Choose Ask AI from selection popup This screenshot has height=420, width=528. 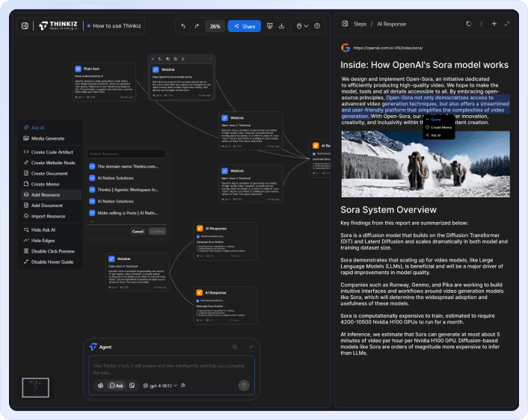tap(439, 135)
